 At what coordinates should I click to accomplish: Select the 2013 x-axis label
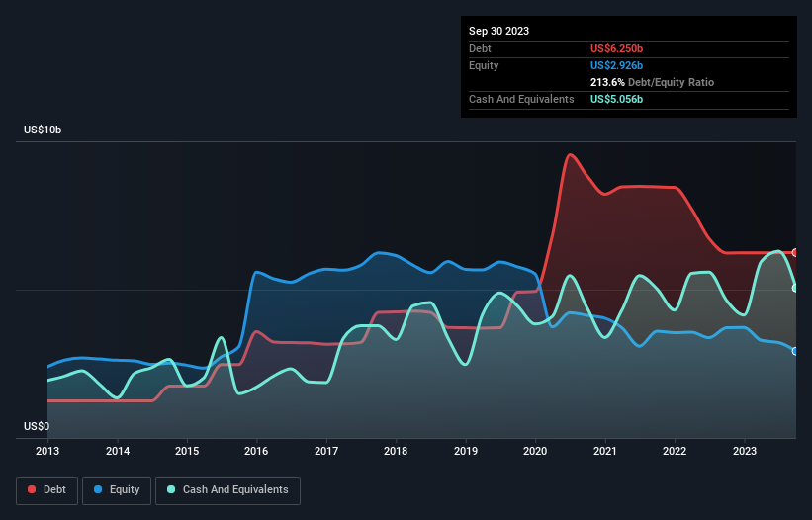[47, 451]
